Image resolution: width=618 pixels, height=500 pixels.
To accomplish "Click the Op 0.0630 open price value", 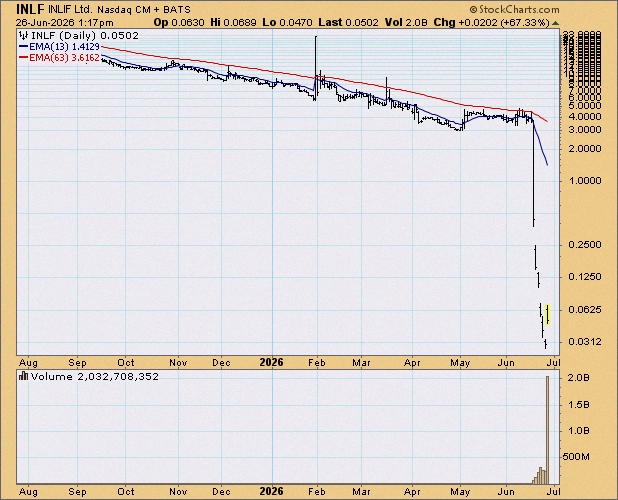I will (x=179, y=22).
